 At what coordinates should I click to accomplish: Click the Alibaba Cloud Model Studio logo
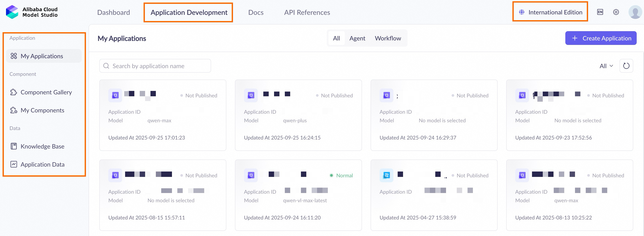point(32,12)
